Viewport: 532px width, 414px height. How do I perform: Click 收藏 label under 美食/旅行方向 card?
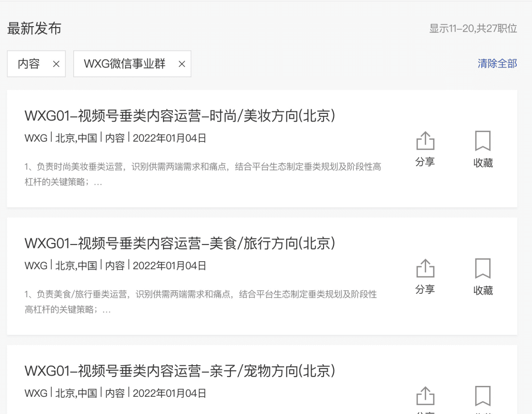point(483,290)
